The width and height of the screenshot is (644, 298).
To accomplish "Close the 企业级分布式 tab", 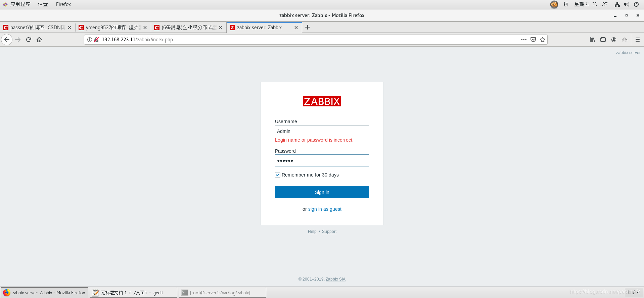I will tap(221, 28).
